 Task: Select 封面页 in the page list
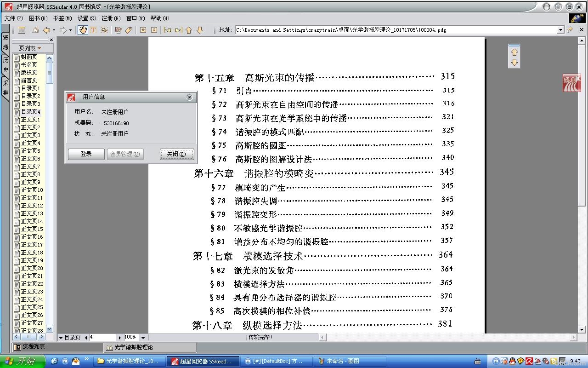(29, 57)
